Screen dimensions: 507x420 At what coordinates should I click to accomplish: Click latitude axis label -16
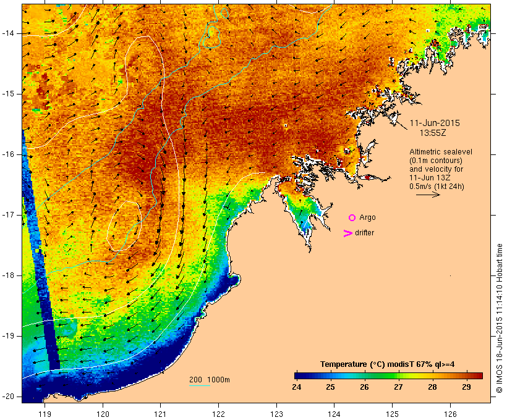pos(7,154)
